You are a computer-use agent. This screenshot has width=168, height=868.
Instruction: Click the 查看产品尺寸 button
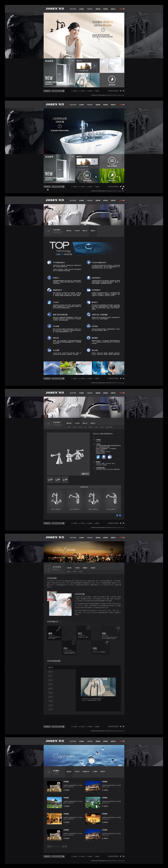(x=85, y=474)
